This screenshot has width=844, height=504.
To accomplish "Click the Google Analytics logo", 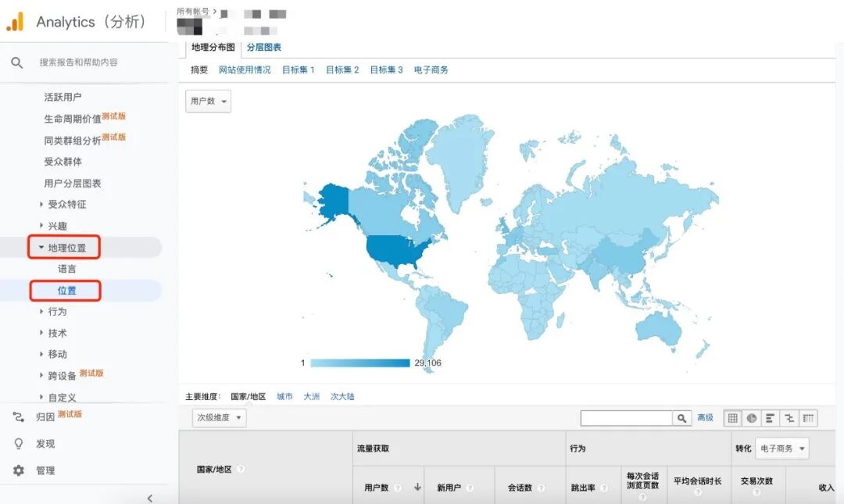I will (14, 22).
